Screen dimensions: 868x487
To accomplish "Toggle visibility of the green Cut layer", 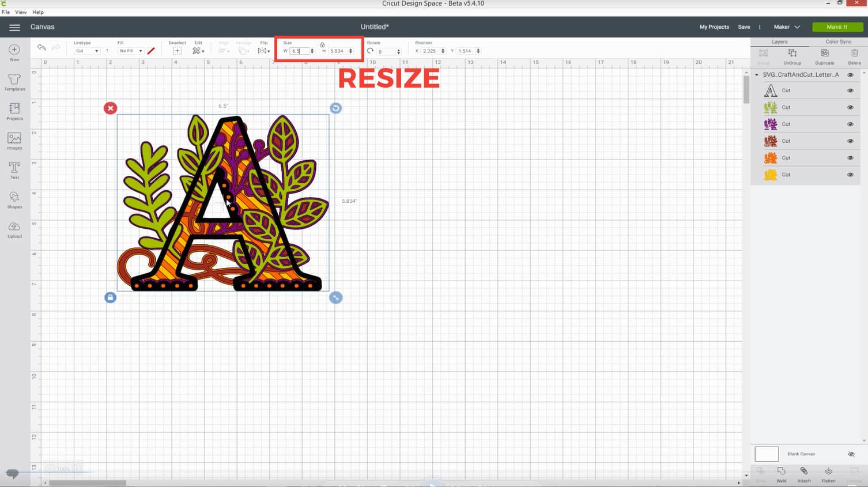I will point(850,107).
